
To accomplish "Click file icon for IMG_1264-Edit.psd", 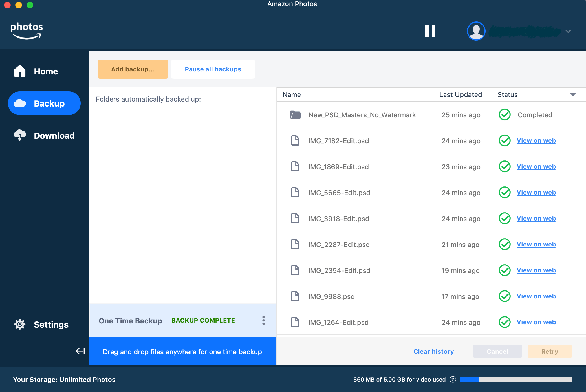I will click(295, 322).
